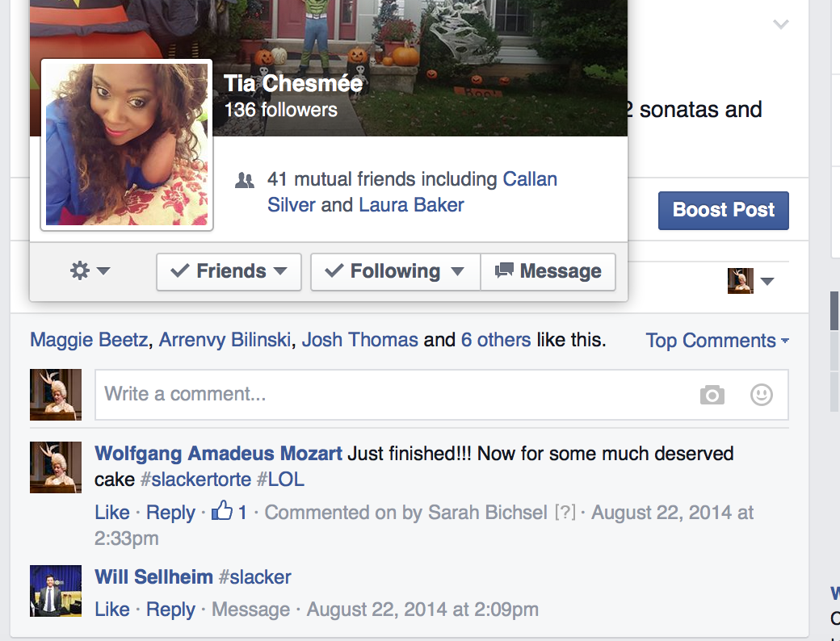Expand the post options chevron at top right
The height and width of the screenshot is (641, 840).
pyautogui.click(x=780, y=24)
